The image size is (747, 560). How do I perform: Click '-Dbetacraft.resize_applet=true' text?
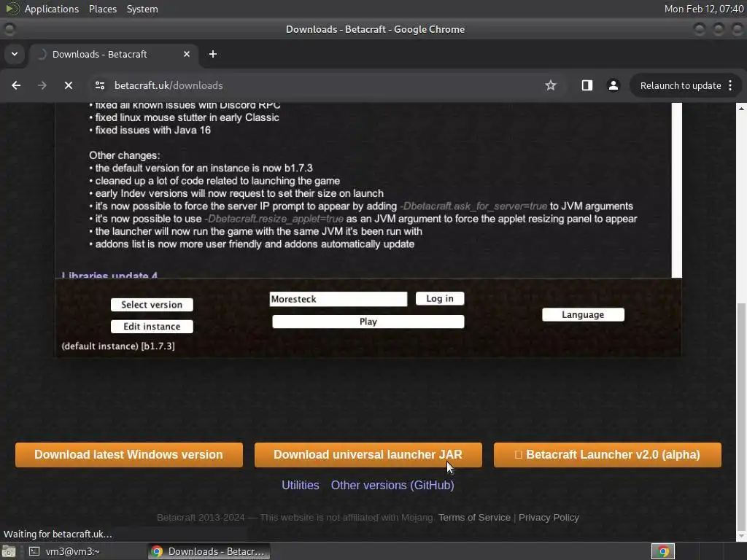pos(274,219)
